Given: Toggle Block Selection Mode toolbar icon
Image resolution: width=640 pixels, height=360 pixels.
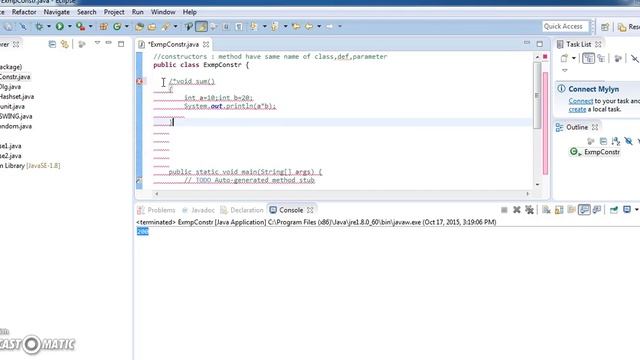Looking at the screenshot, I should coord(226,27).
